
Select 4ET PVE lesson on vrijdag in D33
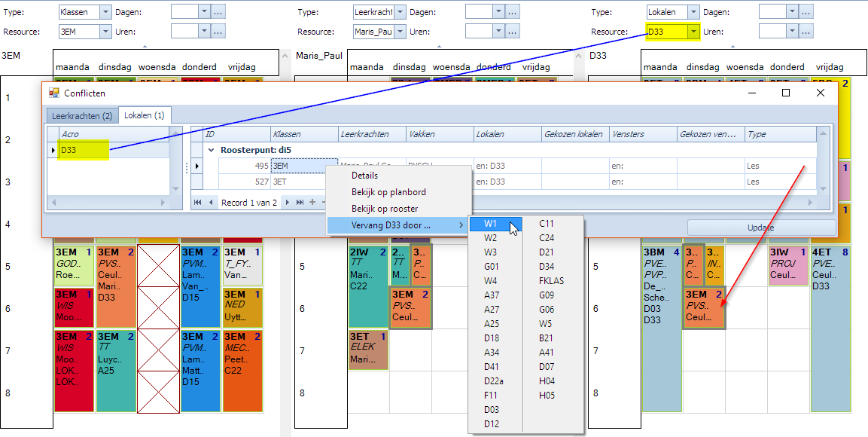coord(830,329)
